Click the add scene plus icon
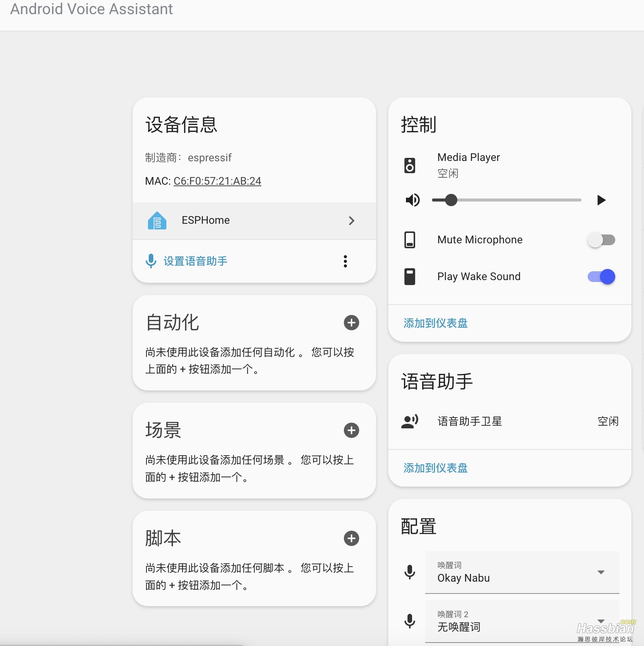644x646 pixels. (351, 430)
